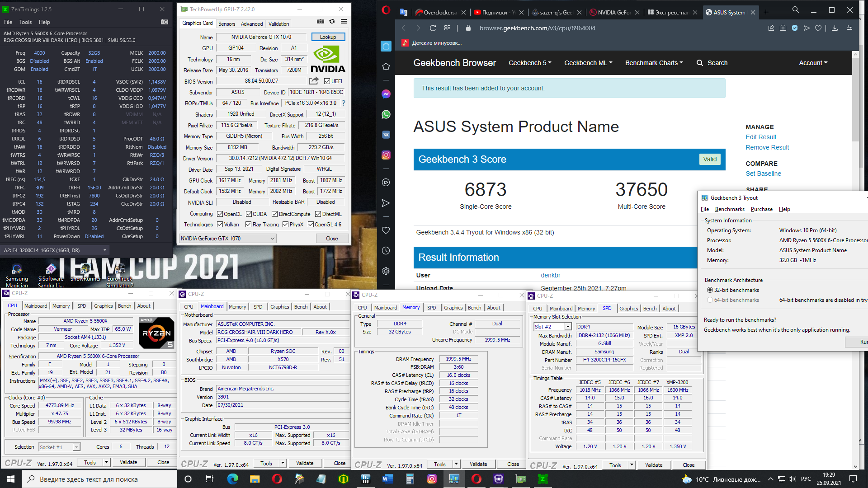Click Opera snapshot camera icon in address bar
The image size is (868, 488).
[783, 28]
